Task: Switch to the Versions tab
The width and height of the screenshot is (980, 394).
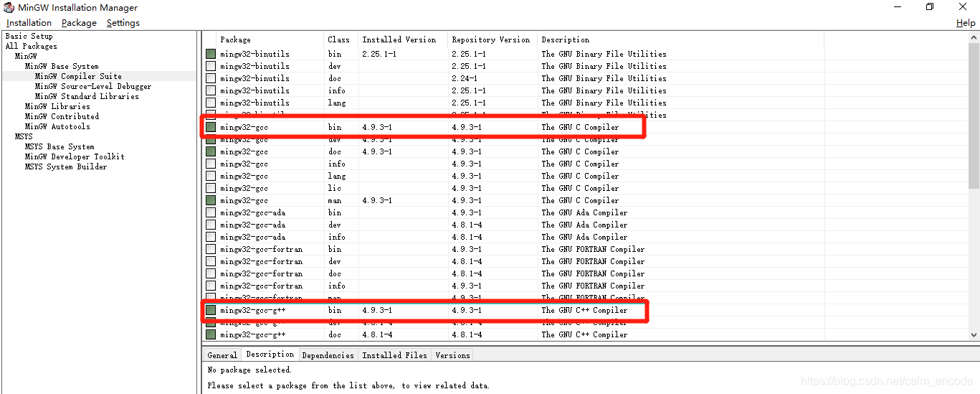Action: pos(453,355)
